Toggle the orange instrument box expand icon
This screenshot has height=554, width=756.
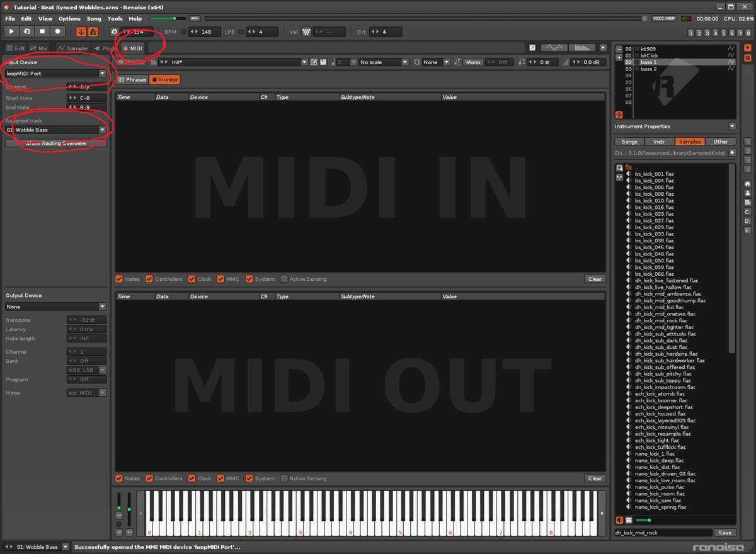(x=619, y=115)
